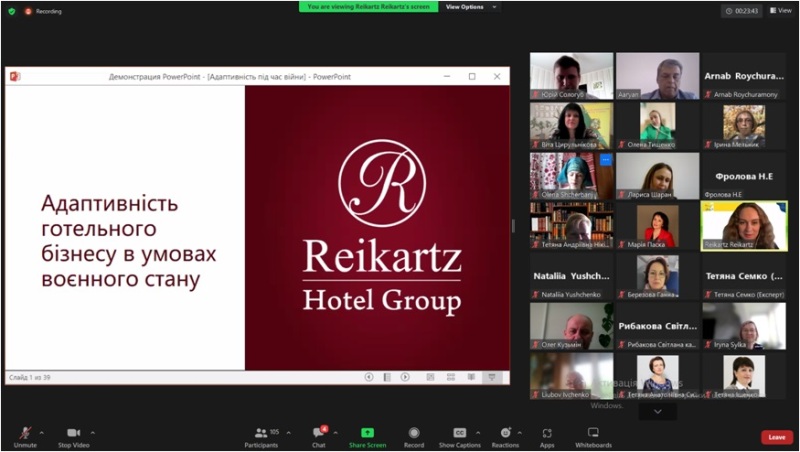Select Reikartz Reikartz participant video tile
800x452 pixels.
point(744,225)
